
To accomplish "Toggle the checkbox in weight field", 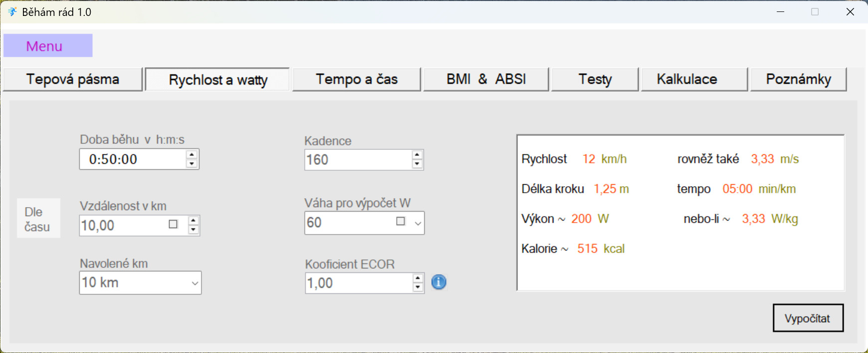I will pos(400,221).
